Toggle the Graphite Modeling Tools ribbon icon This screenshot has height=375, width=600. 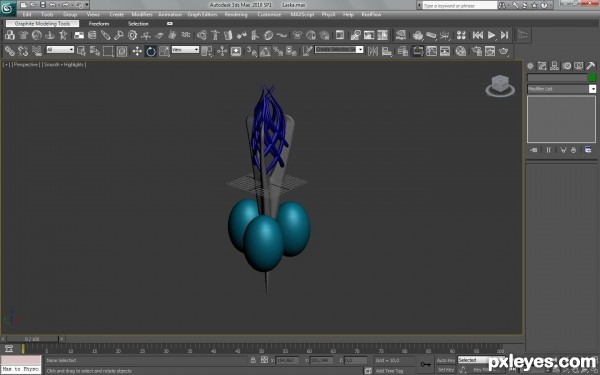418,51
